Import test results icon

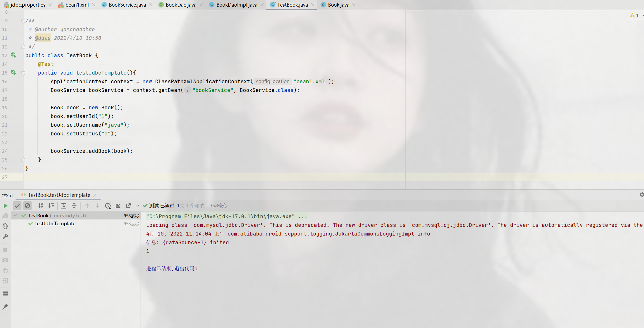coord(118,206)
